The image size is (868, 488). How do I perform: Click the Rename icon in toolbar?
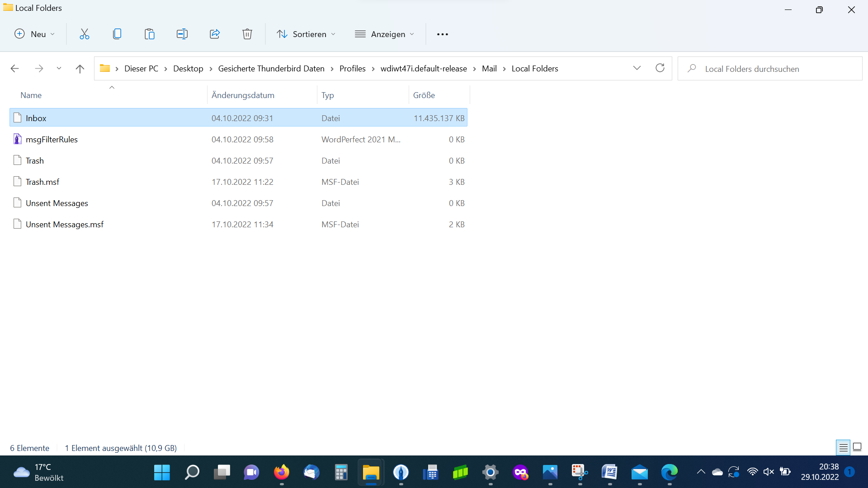[x=182, y=34]
